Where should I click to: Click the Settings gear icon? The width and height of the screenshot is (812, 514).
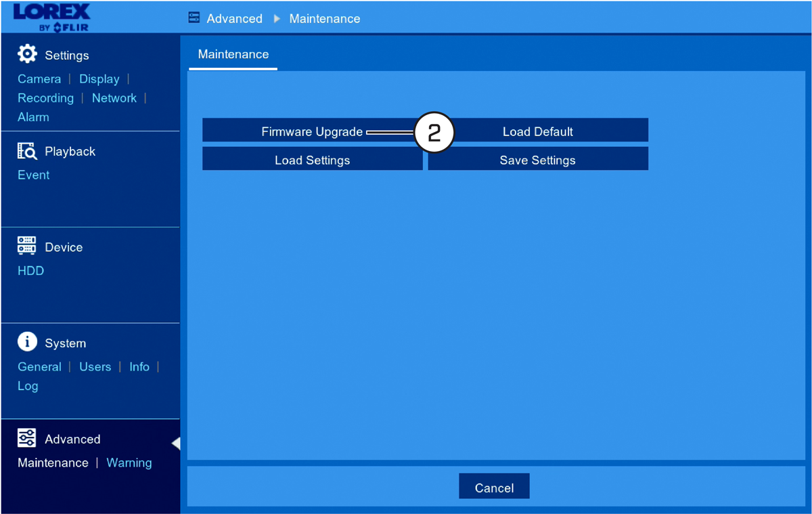point(27,54)
